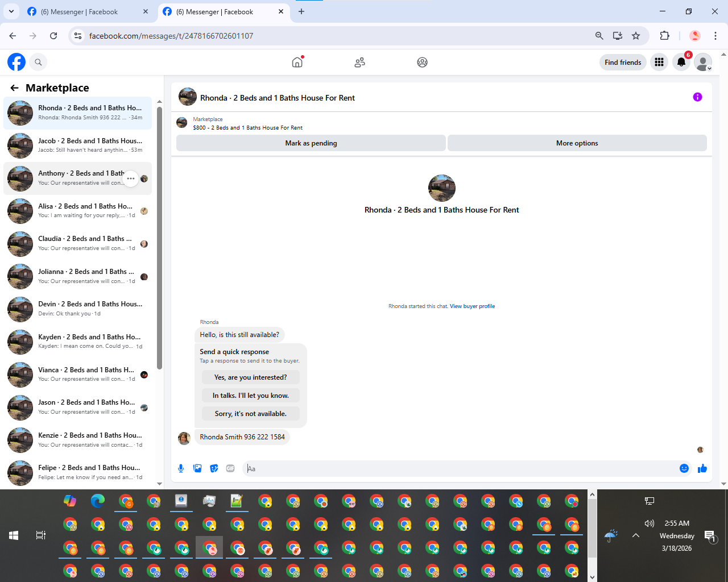Open volume control in system tray
The image size is (728, 582).
click(649, 523)
